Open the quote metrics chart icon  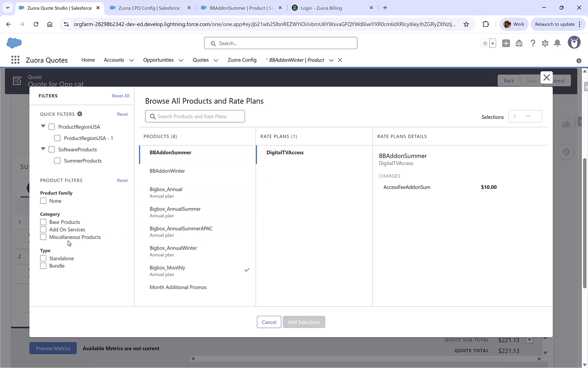click(566, 124)
